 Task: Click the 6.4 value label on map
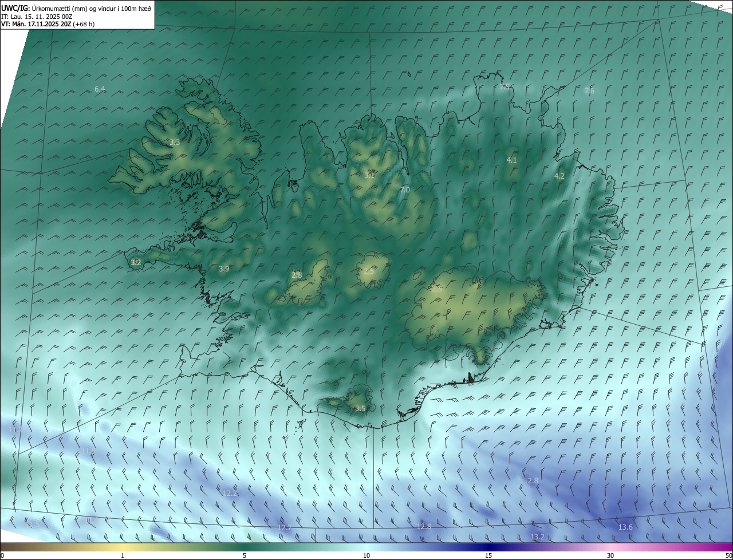[x=100, y=89]
